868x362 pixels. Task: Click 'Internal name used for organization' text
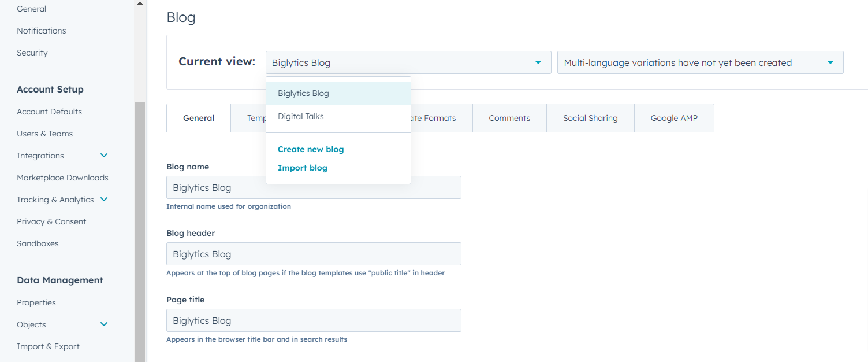tap(229, 206)
